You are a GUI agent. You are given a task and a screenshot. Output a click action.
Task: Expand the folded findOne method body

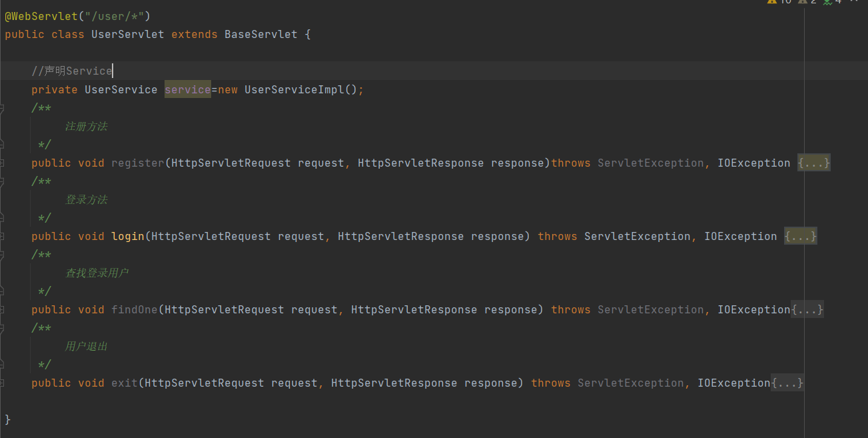(807, 310)
